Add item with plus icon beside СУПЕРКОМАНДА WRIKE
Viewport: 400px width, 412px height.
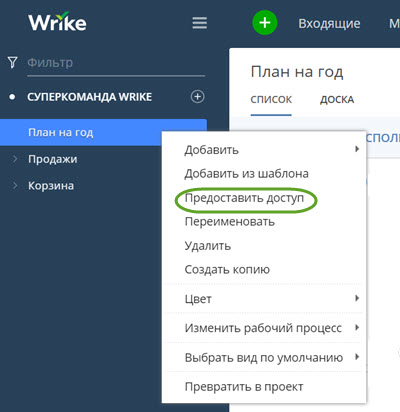[x=198, y=97]
